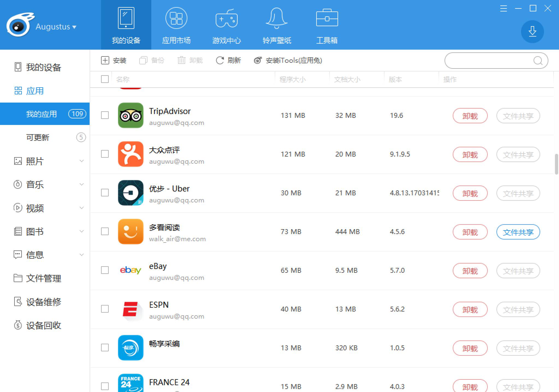Click 安装 install button in toolbar
The height and width of the screenshot is (392, 559).
click(x=113, y=60)
